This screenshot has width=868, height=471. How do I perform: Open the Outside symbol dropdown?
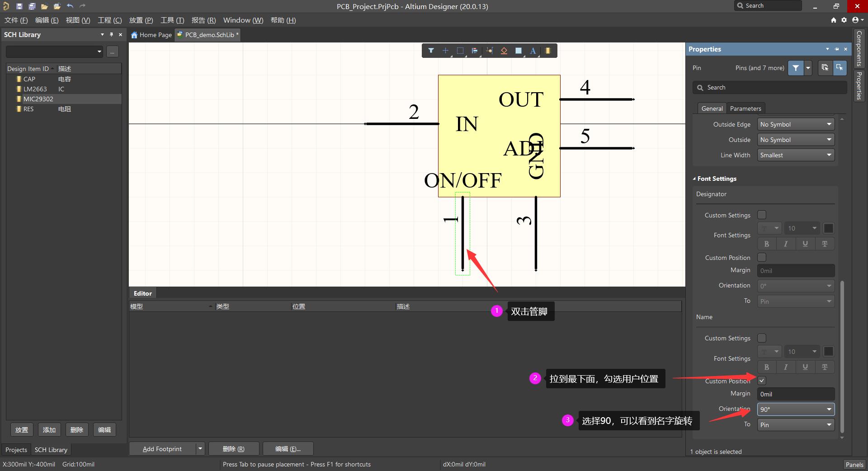796,140
